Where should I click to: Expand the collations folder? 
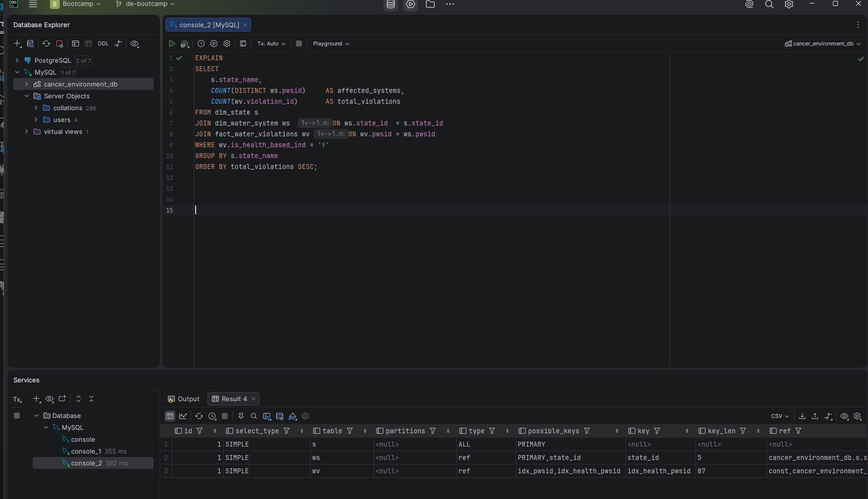(36, 108)
